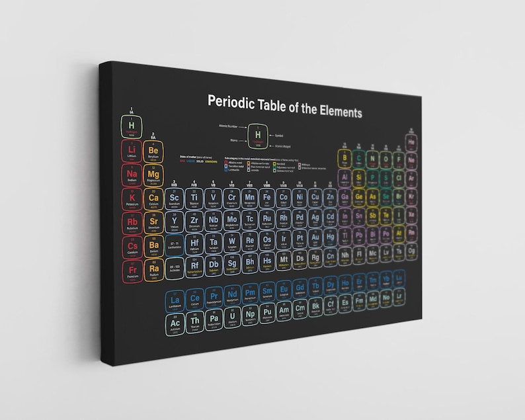Image resolution: width=525 pixels, height=420 pixels.
Task: Click the 57-71 Lanthanides placeholder cell
Action: (175, 245)
